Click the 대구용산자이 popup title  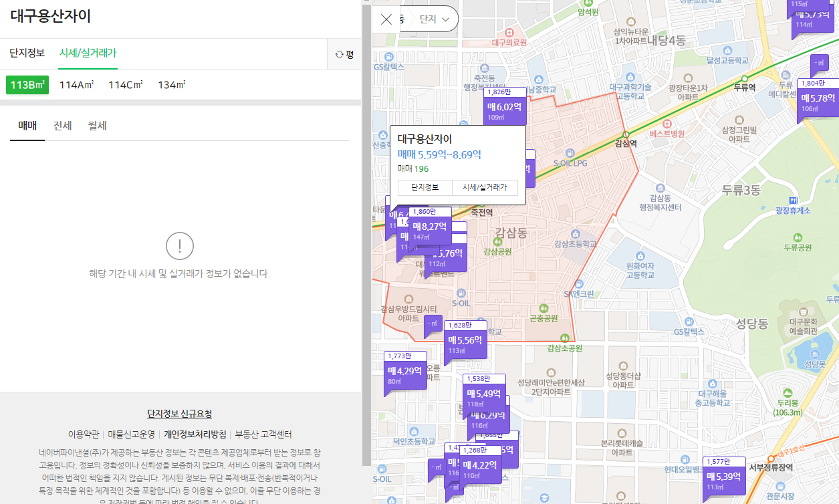(x=425, y=139)
